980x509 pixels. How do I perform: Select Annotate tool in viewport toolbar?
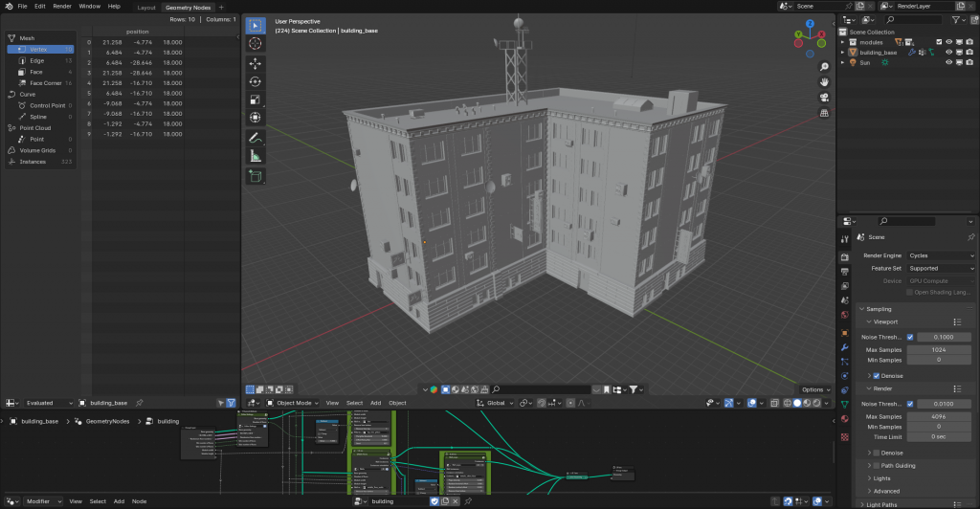point(256,138)
